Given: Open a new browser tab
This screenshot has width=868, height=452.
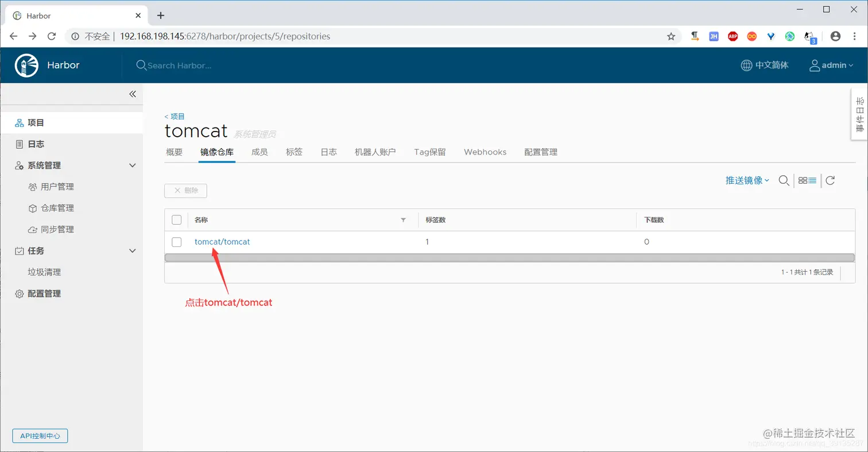Looking at the screenshot, I should pos(161,16).
